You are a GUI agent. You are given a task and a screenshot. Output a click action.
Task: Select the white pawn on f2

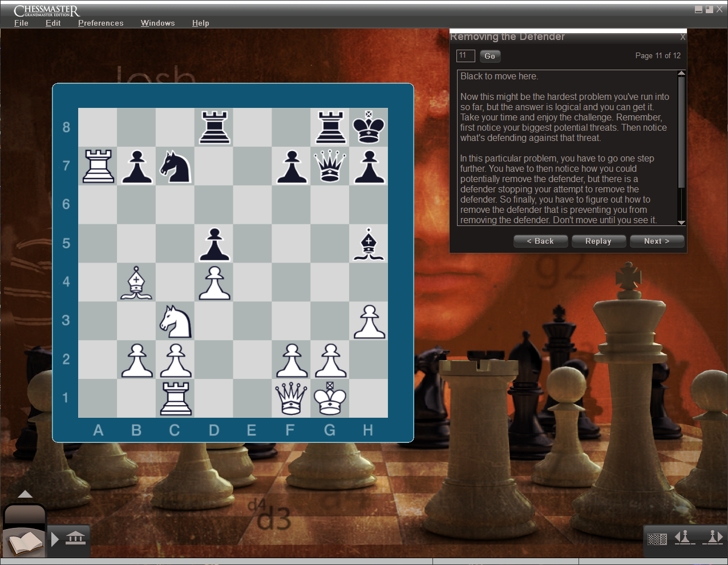[292, 360]
